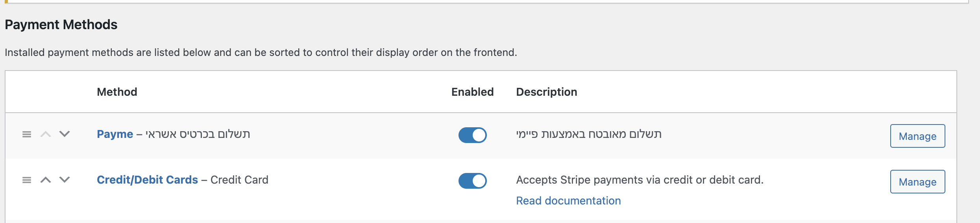Open the Payme payment method link

[x=115, y=134]
